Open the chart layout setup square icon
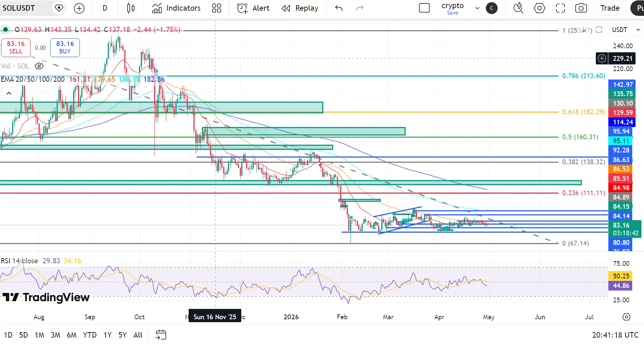Viewport: 644px width, 345px height. pos(424,8)
